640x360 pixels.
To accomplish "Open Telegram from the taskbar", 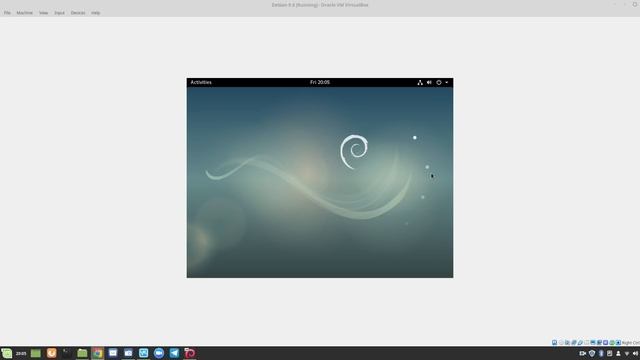I will click(x=174, y=353).
